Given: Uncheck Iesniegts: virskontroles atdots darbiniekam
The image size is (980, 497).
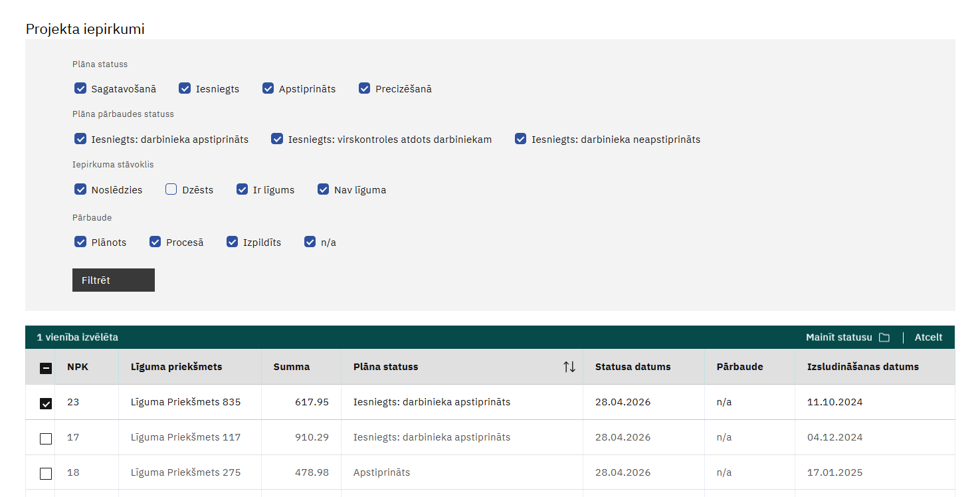Looking at the screenshot, I should pos(277,139).
